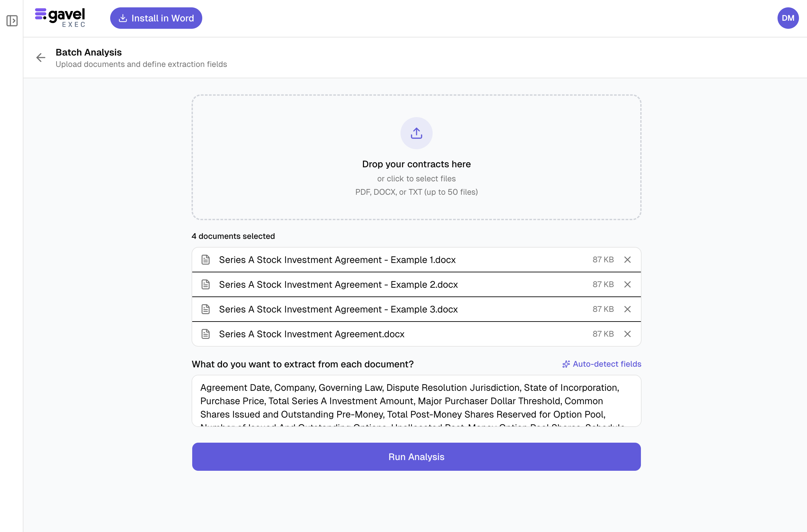Remove Example 1.docx from selected documents
807x532 pixels.
click(627, 260)
